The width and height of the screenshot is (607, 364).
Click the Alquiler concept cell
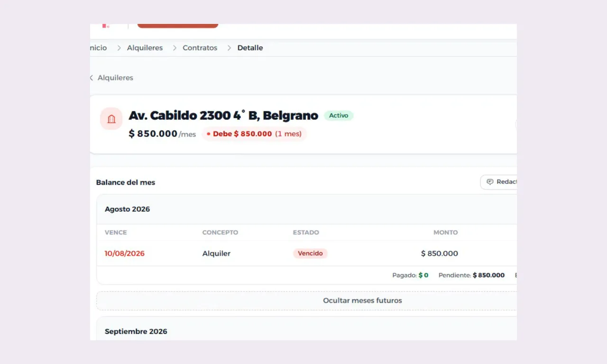pos(216,254)
